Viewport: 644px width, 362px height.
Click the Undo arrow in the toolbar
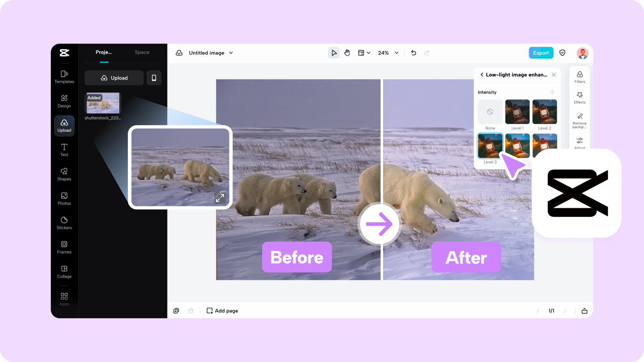tap(413, 52)
